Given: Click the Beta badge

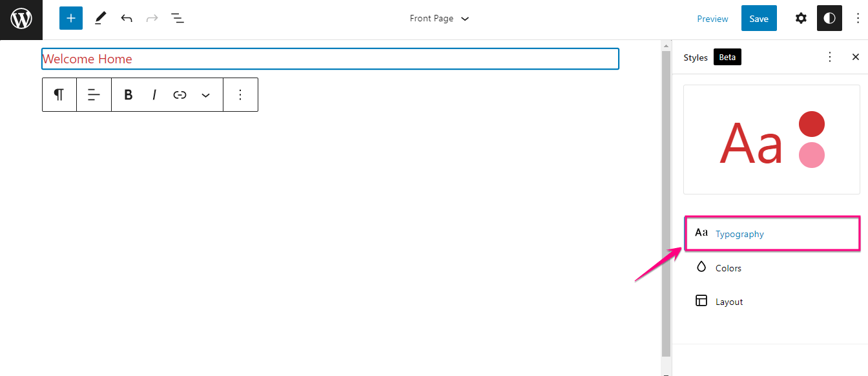Looking at the screenshot, I should point(727,57).
